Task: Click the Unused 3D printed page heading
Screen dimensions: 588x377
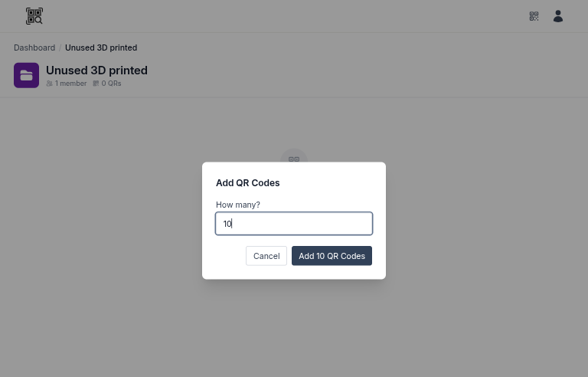Action: pos(96,70)
